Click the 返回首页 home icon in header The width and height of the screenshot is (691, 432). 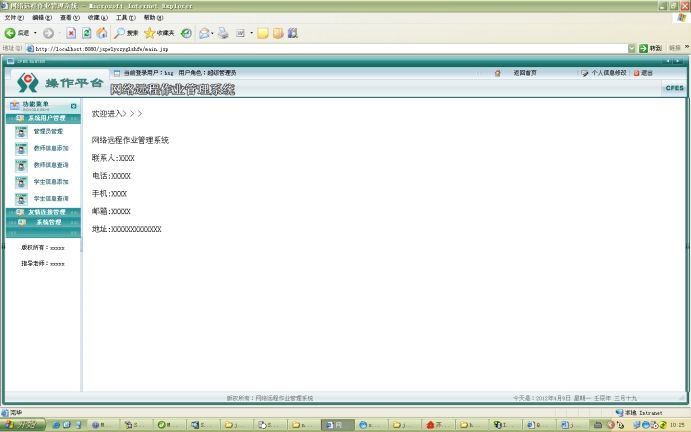click(498, 73)
